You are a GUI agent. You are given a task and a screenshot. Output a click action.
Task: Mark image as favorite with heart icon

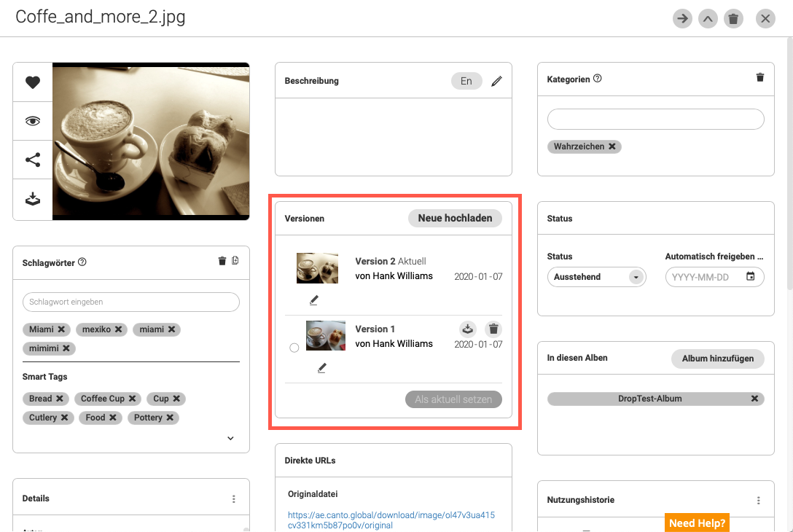coord(33,82)
